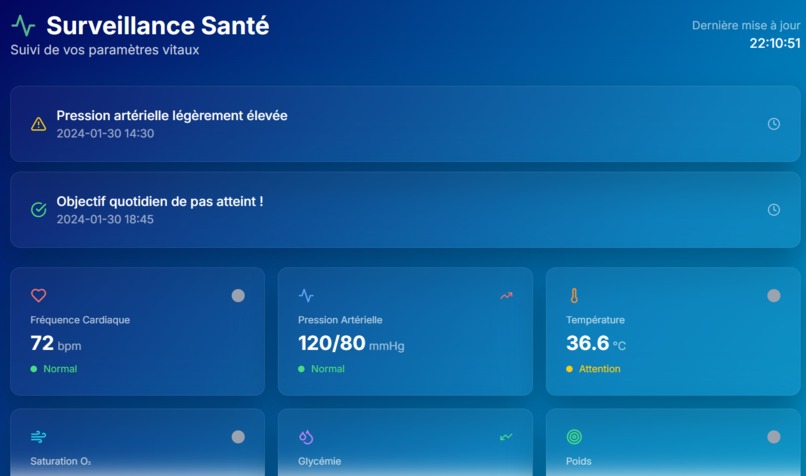Click green status dot on Pression Artérielle card
The width and height of the screenshot is (806, 476).
tap(301, 369)
